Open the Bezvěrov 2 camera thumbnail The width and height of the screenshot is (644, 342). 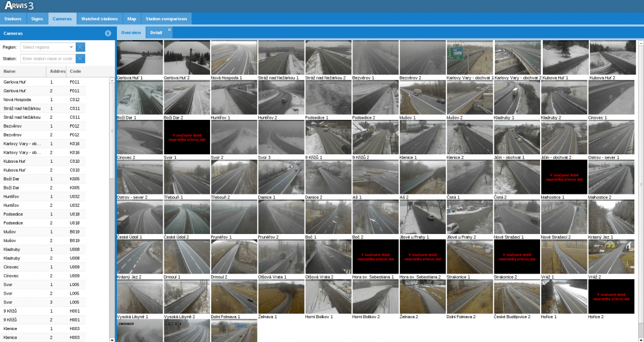tap(423, 58)
